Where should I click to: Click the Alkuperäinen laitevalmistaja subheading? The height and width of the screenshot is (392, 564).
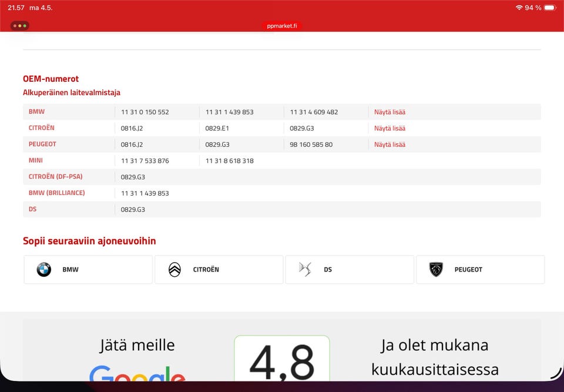(72, 92)
